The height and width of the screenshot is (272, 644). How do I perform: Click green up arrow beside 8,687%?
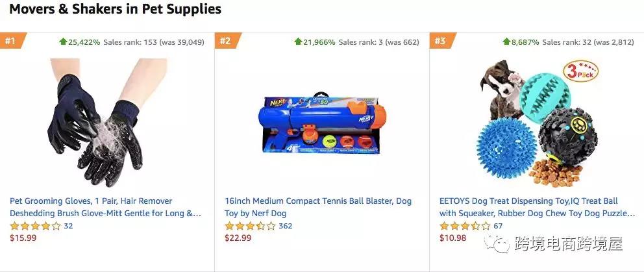[x=506, y=42]
